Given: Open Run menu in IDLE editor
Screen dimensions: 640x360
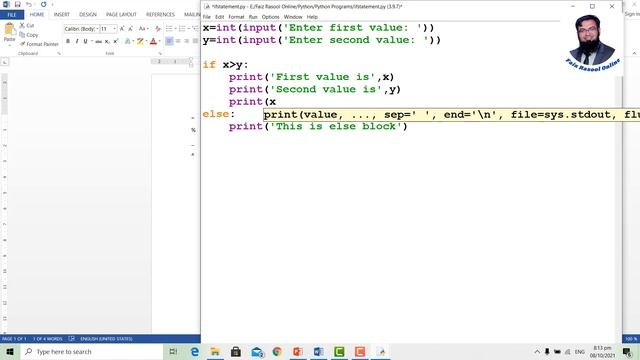Looking at the screenshot, I should pyautogui.click(x=253, y=17).
